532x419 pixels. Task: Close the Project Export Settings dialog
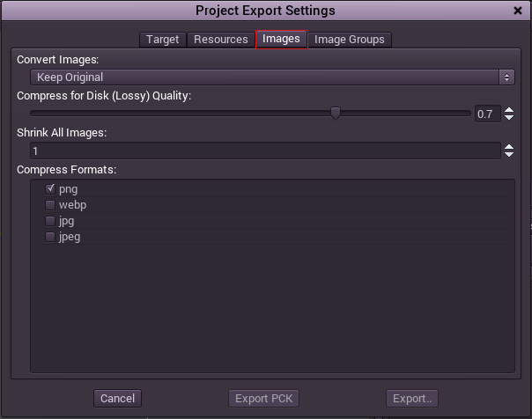517,11
